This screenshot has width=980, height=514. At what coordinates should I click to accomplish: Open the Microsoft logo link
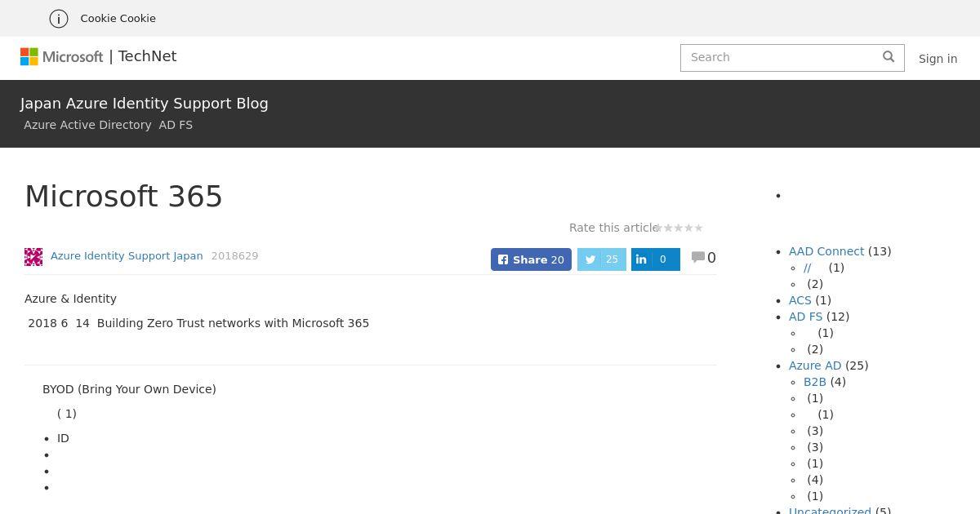tap(62, 56)
